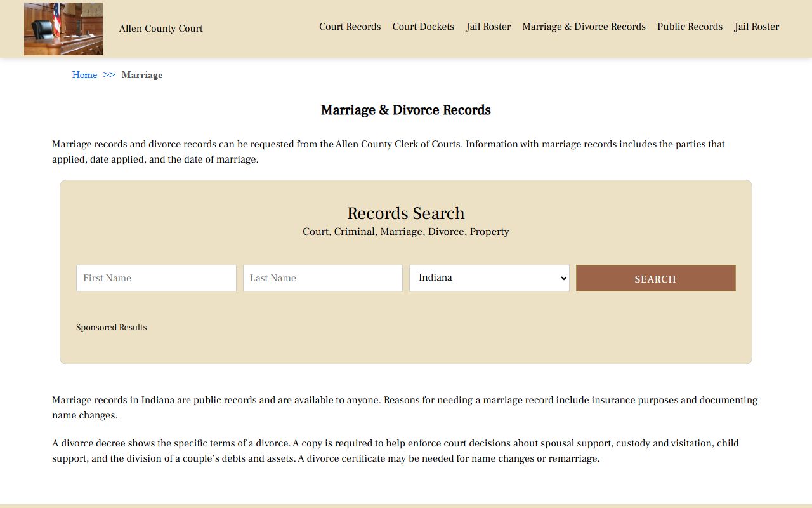812x508 pixels.
Task: Click the courtroom logo image
Action: coord(63,29)
